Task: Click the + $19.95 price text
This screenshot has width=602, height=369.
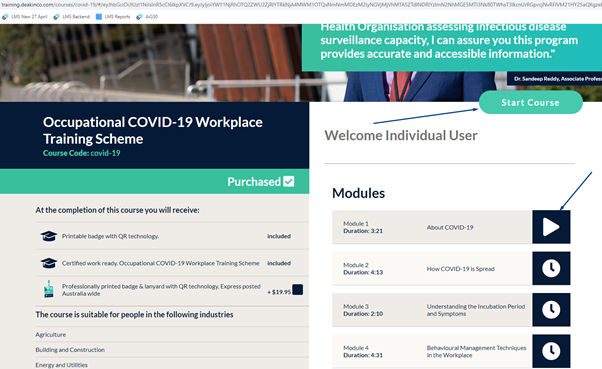Action: (x=279, y=292)
